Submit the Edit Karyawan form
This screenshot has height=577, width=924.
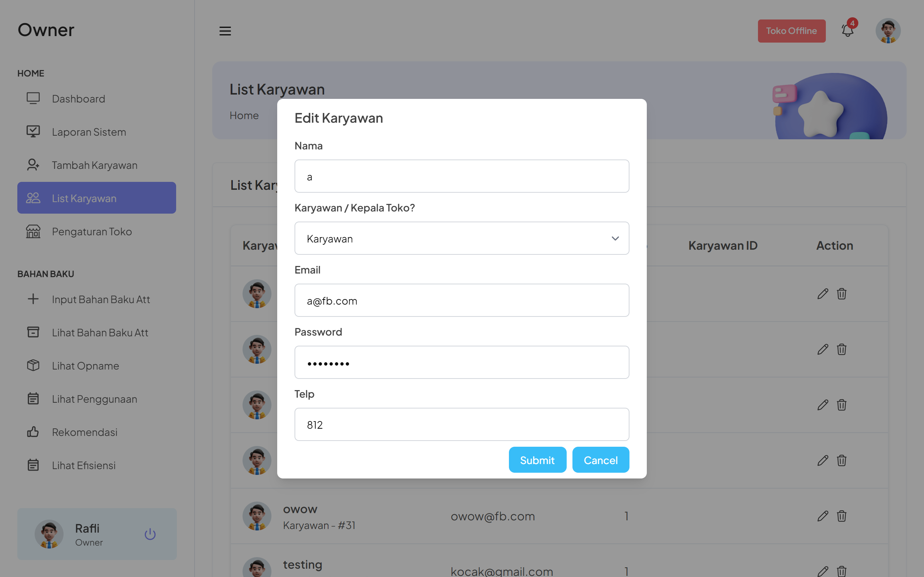(537, 459)
